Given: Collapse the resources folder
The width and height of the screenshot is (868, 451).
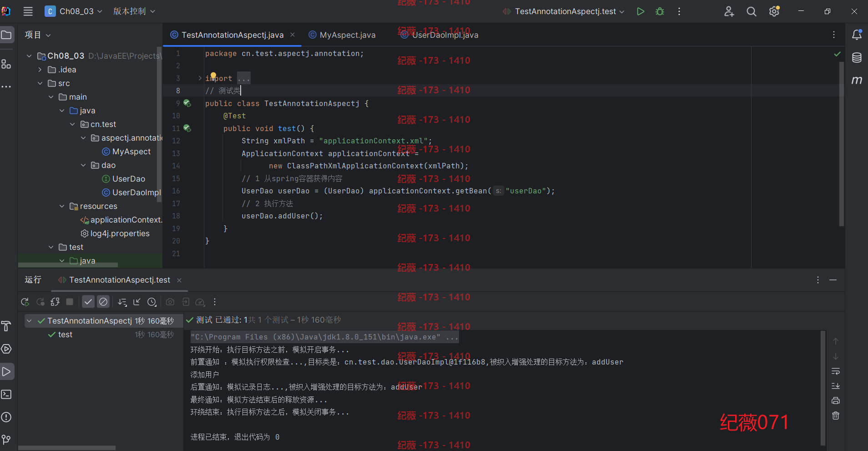Looking at the screenshot, I should (x=62, y=206).
